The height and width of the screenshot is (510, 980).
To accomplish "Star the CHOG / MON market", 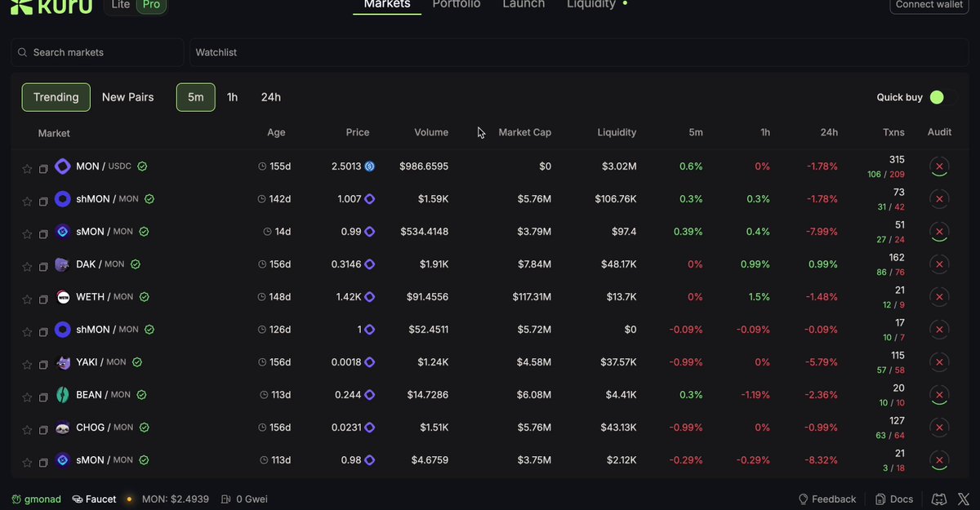I will point(27,428).
